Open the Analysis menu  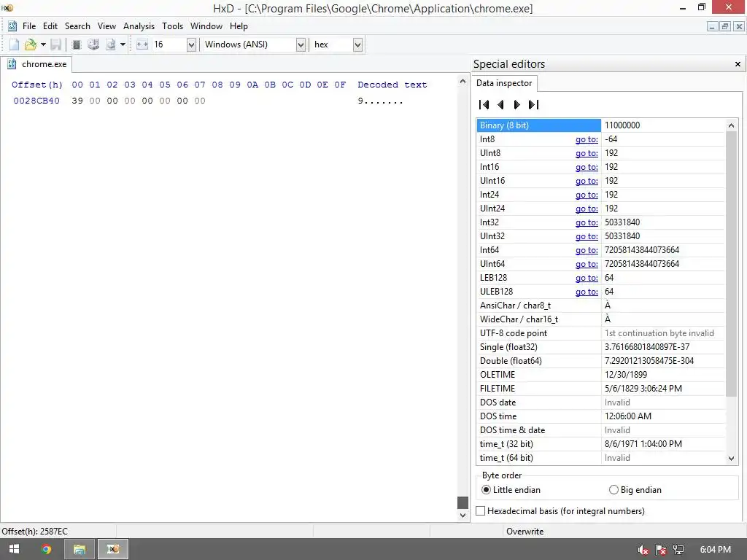(139, 26)
